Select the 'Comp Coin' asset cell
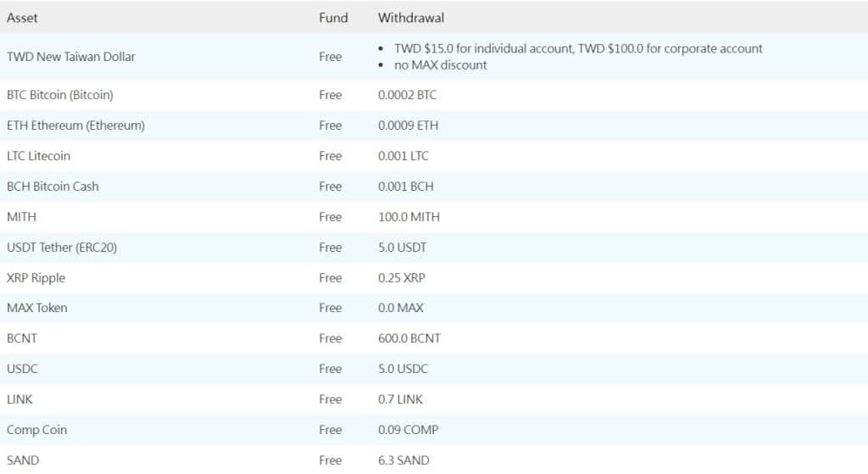Viewport: 868px width, 474px height. click(36, 429)
